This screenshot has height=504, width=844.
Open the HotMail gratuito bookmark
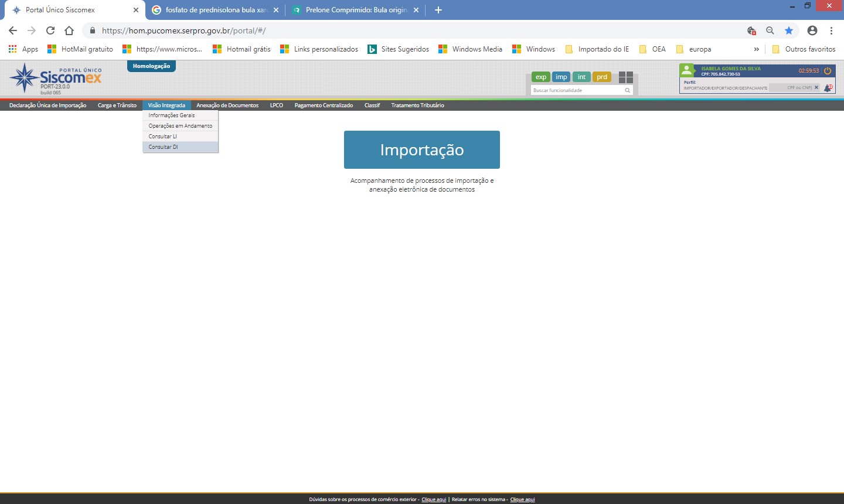(80, 49)
